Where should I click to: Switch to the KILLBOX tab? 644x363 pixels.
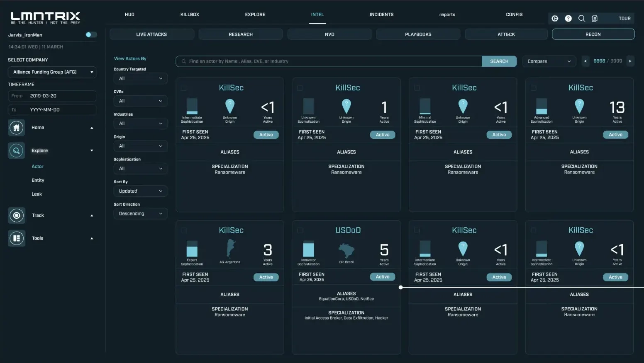coord(190,15)
